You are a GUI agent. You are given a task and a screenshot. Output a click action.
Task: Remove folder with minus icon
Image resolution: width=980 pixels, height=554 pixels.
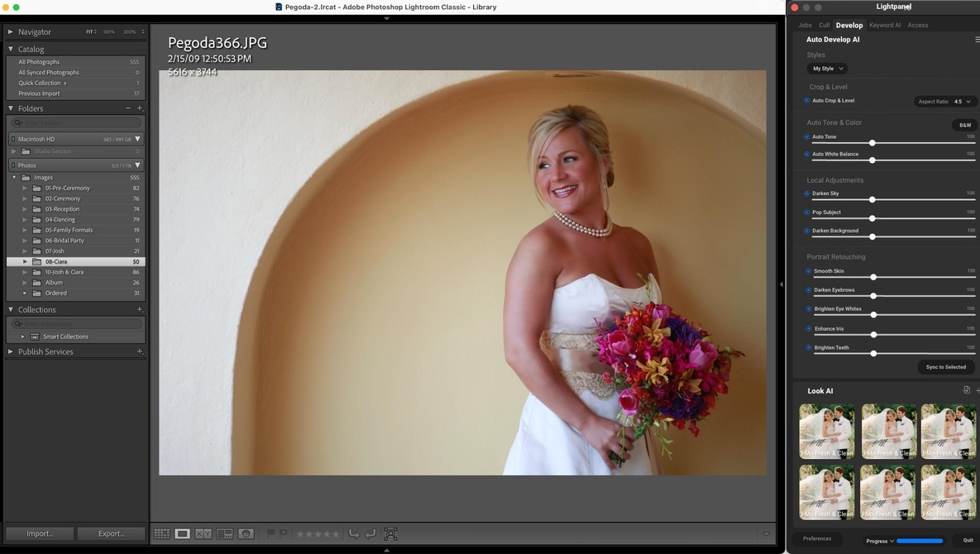click(x=128, y=108)
